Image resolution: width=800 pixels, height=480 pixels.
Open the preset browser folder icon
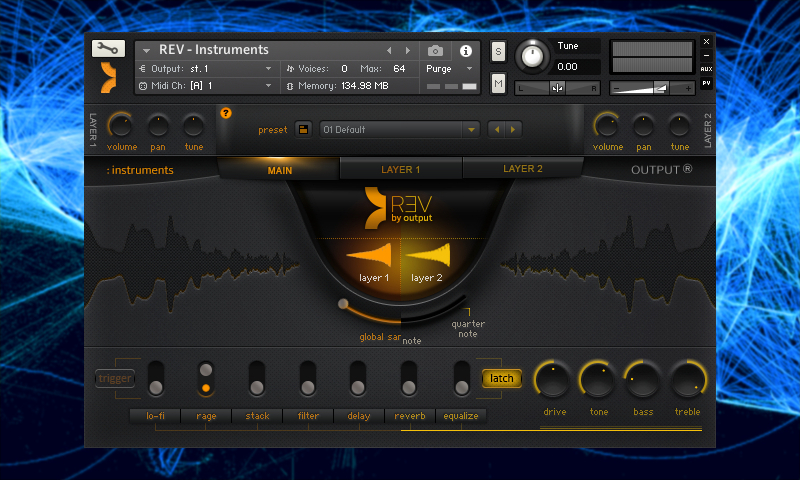pos(303,130)
